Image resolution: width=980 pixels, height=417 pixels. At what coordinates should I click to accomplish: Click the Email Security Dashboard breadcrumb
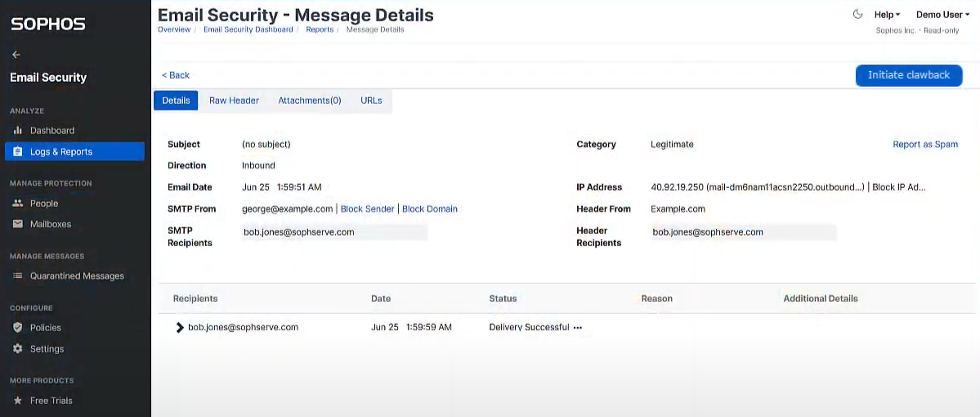[248, 29]
